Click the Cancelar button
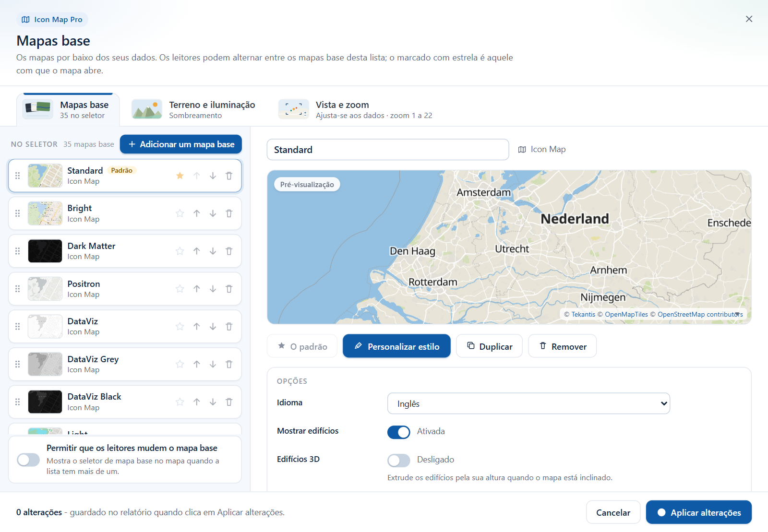The width and height of the screenshot is (768, 532). 613,512
